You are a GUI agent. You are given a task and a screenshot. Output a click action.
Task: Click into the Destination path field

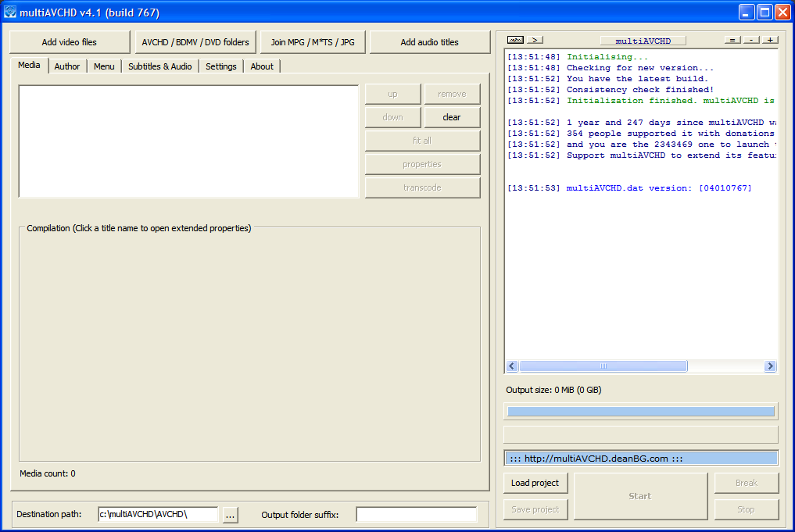tap(158, 514)
